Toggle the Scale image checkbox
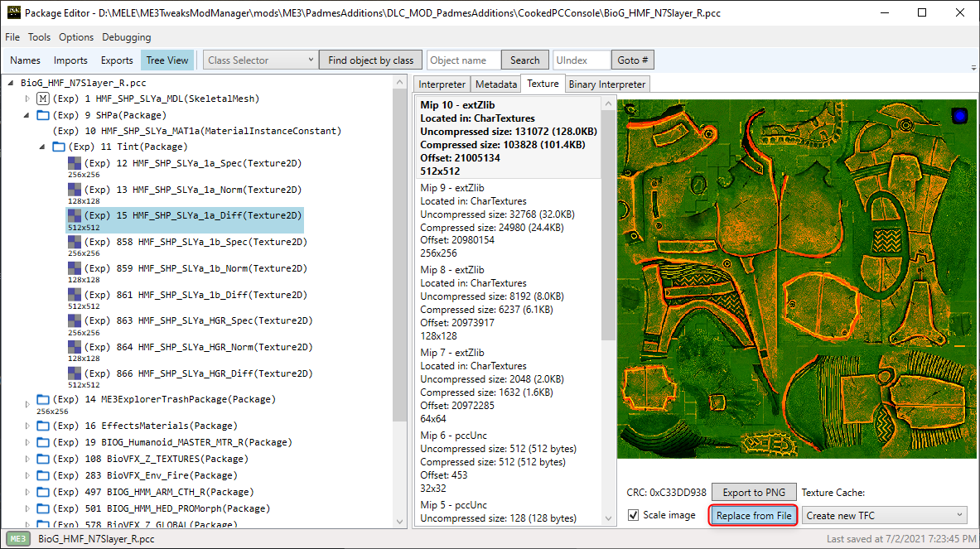The width and height of the screenshot is (980, 549). 634,515
